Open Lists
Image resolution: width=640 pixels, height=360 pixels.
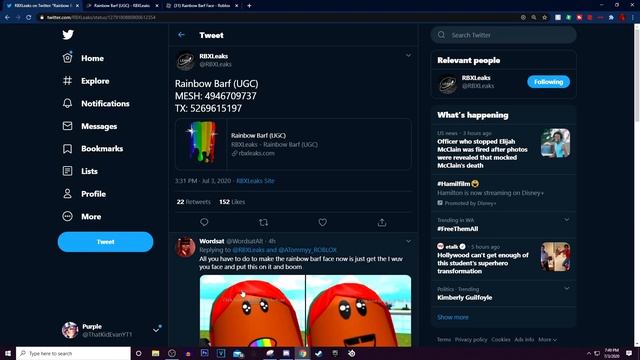point(80,171)
